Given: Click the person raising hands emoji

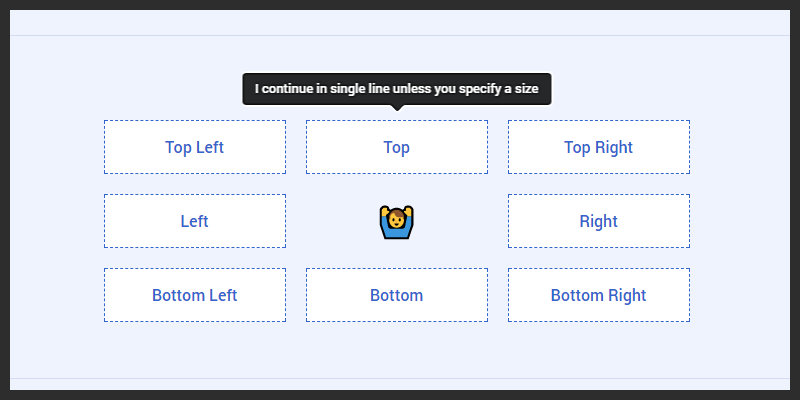Looking at the screenshot, I should (397, 222).
